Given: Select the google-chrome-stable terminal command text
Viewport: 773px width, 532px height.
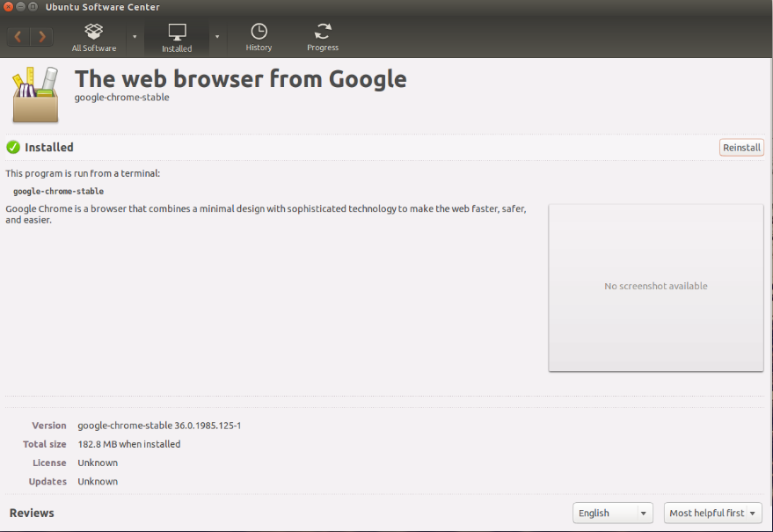Looking at the screenshot, I should [58, 192].
